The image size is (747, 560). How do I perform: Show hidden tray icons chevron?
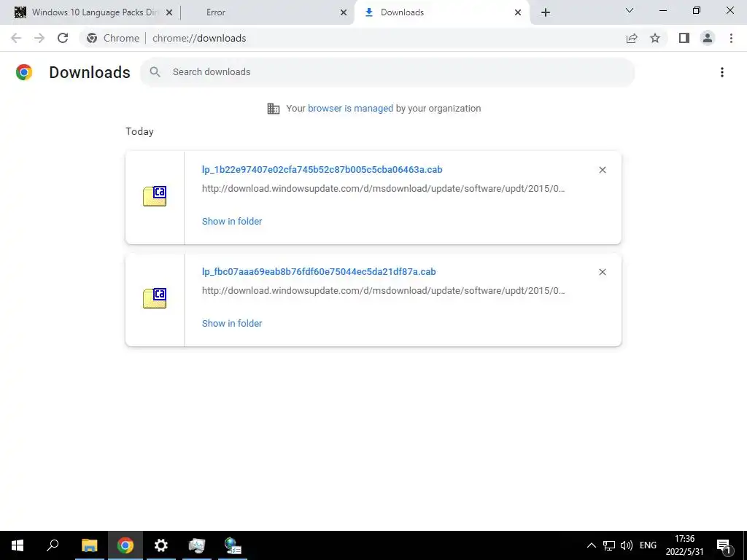[x=591, y=545]
